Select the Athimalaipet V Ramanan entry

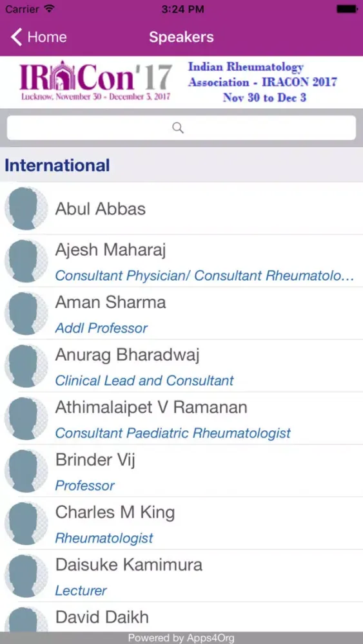pos(181,419)
